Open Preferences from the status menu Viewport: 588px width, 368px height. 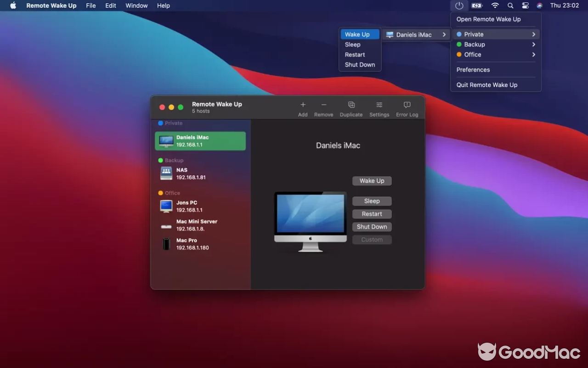(473, 69)
